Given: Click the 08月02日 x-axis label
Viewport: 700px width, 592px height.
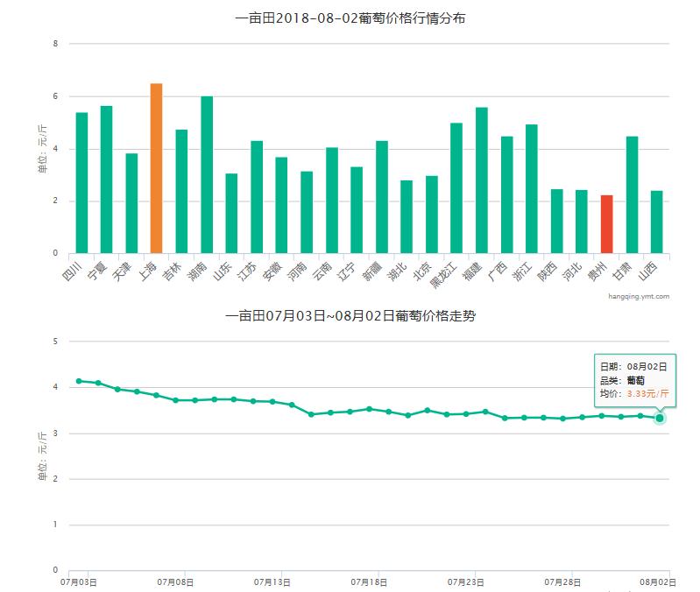Looking at the screenshot, I should click(x=658, y=582).
